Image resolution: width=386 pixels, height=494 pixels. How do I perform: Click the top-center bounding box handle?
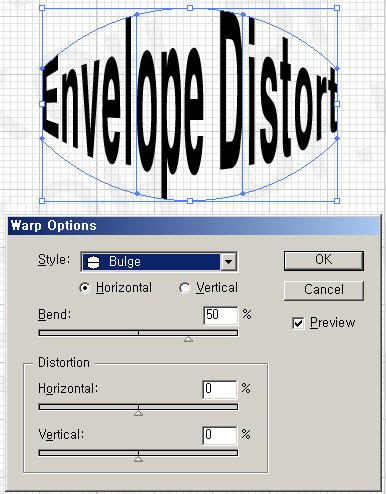(x=190, y=8)
